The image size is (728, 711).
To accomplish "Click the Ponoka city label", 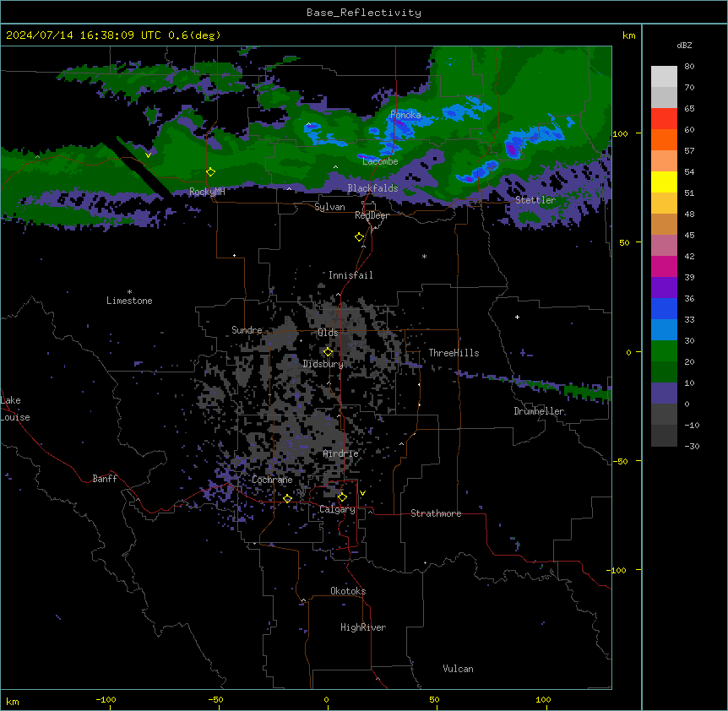I will 405,115.
